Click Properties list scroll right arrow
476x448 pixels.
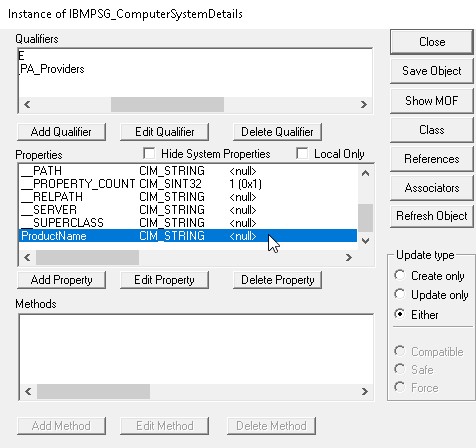pos(349,257)
